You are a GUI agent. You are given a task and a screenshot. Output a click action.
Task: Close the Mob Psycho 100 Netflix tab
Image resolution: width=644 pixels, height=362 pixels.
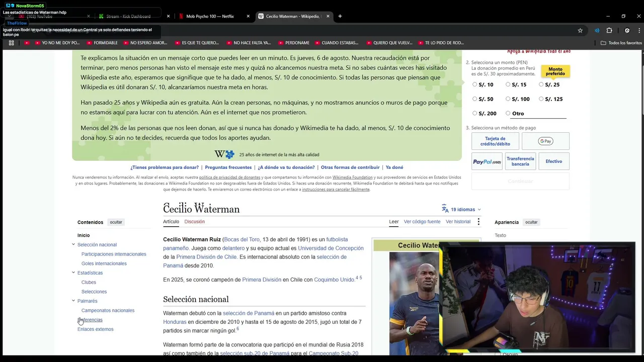point(248,16)
